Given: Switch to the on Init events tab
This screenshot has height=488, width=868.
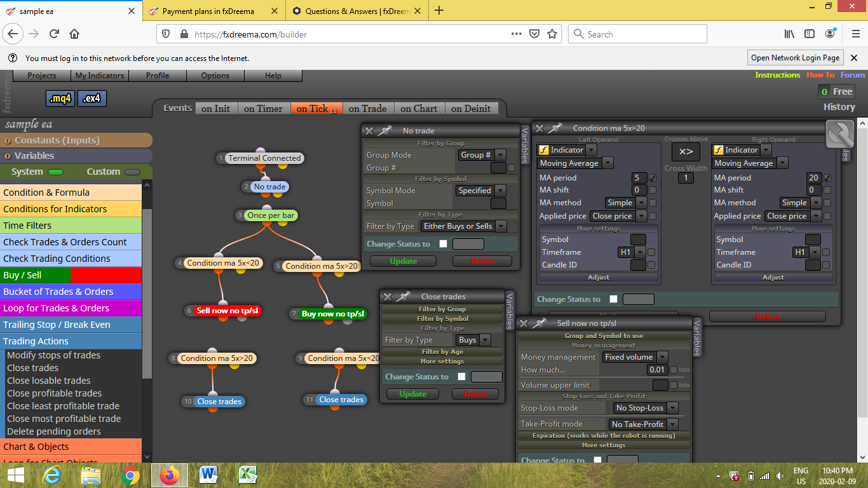Looking at the screenshot, I should 215,109.
